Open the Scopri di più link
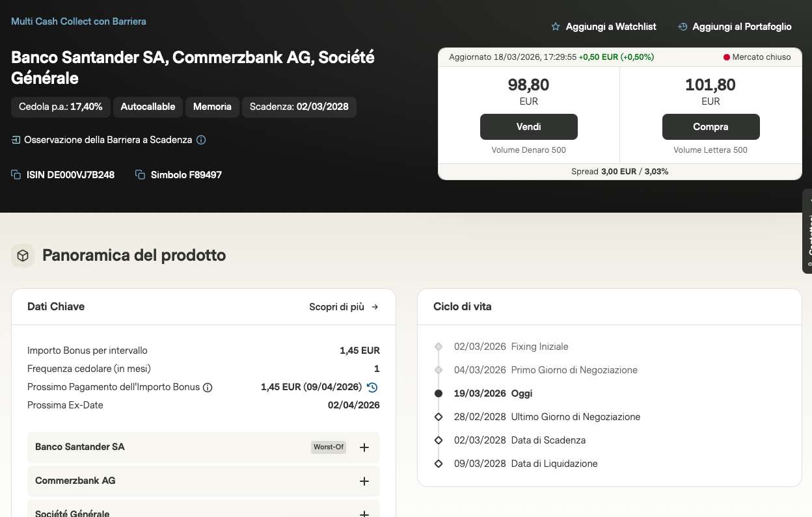The width and height of the screenshot is (812, 517). coord(344,307)
